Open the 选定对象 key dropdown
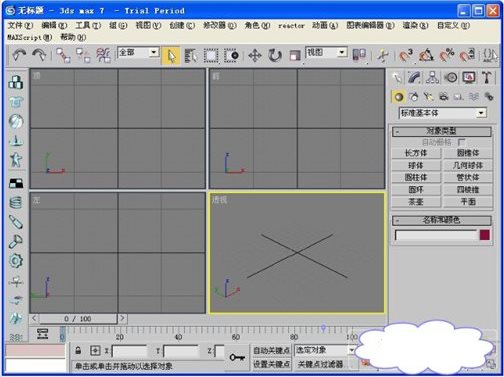 tap(351, 350)
